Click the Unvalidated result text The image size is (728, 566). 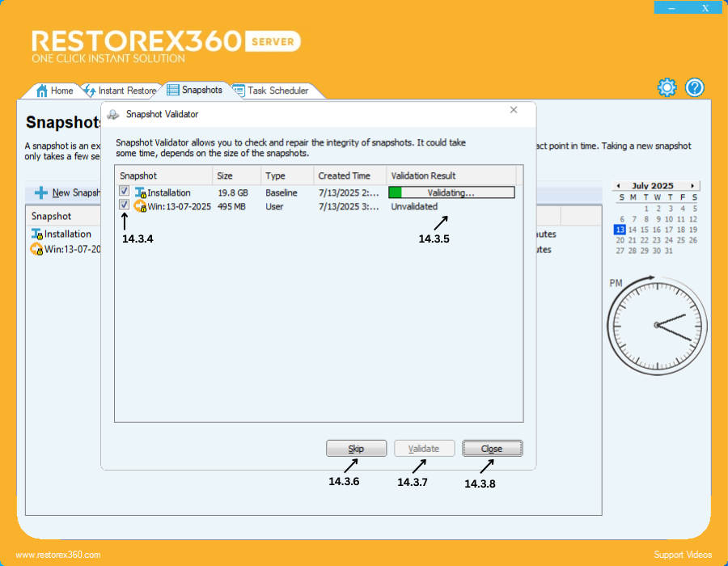coord(414,206)
